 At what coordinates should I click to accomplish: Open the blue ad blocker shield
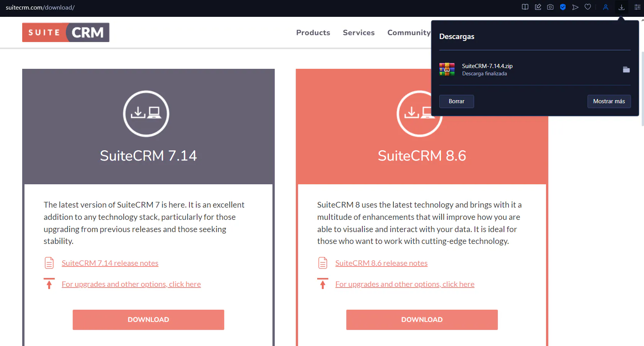[563, 7]
